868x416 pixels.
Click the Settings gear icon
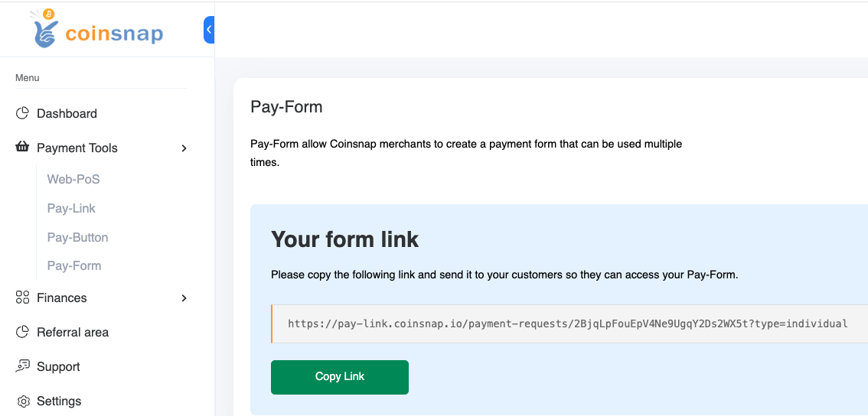tap(23, 401)
